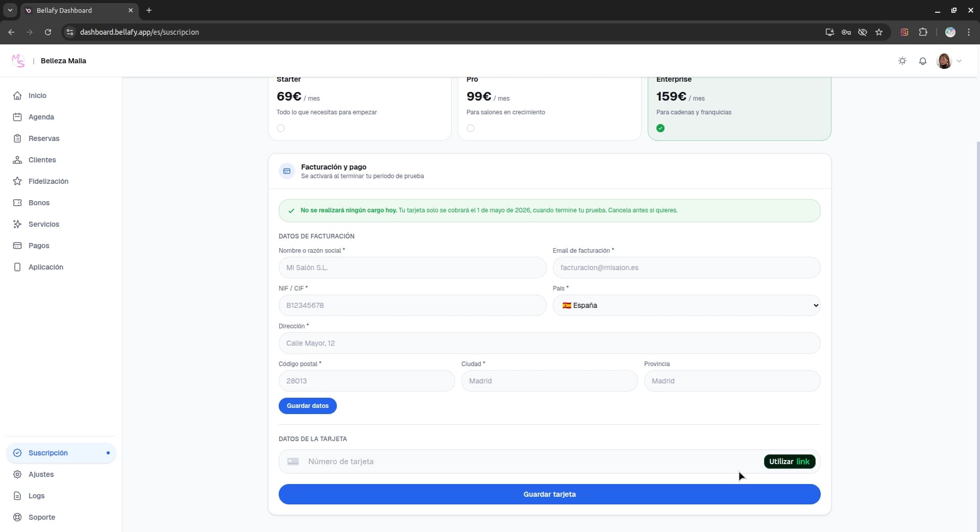Open the País dropdown showing España
The height and width of the screenshot is (532, 980).
(x=687, y=305)
